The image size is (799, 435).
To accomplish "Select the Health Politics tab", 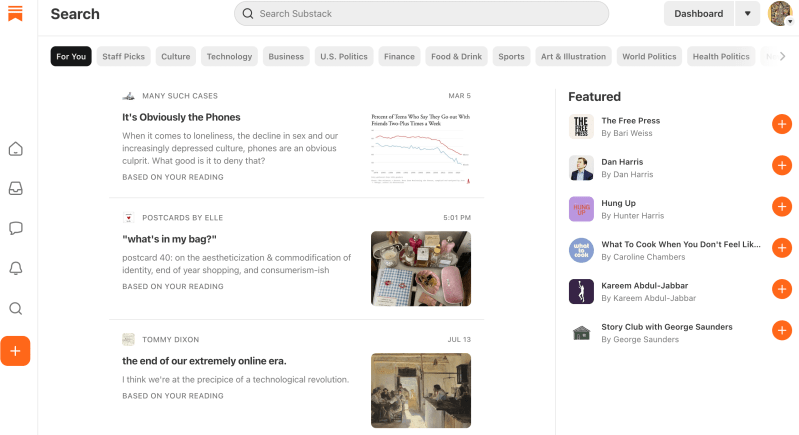I will [x=721, y=57].
